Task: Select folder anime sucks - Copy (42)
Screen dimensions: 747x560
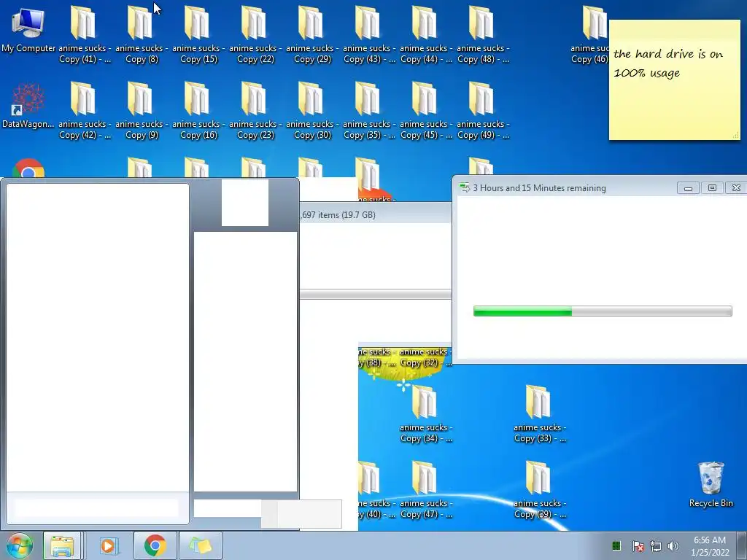Action: point(84,111)
